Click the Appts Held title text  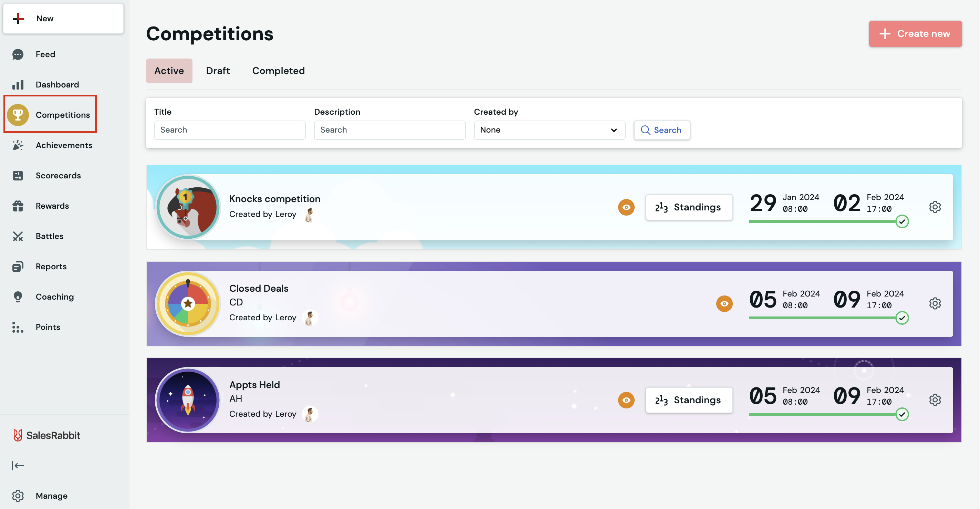tap(254, 385)
